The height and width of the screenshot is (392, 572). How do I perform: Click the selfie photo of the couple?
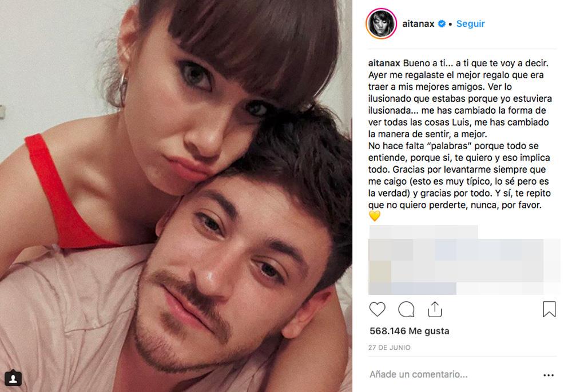coord(176,196)
